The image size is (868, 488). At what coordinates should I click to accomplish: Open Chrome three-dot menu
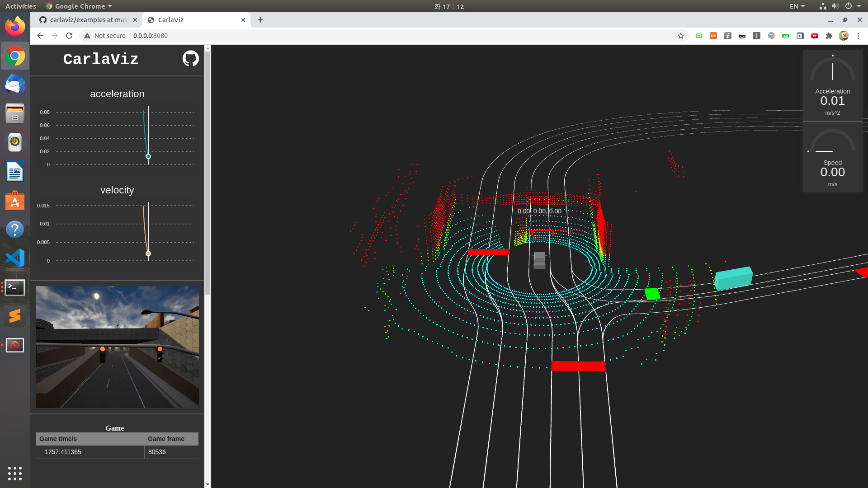pyautogui.click(x=858, y=36)
